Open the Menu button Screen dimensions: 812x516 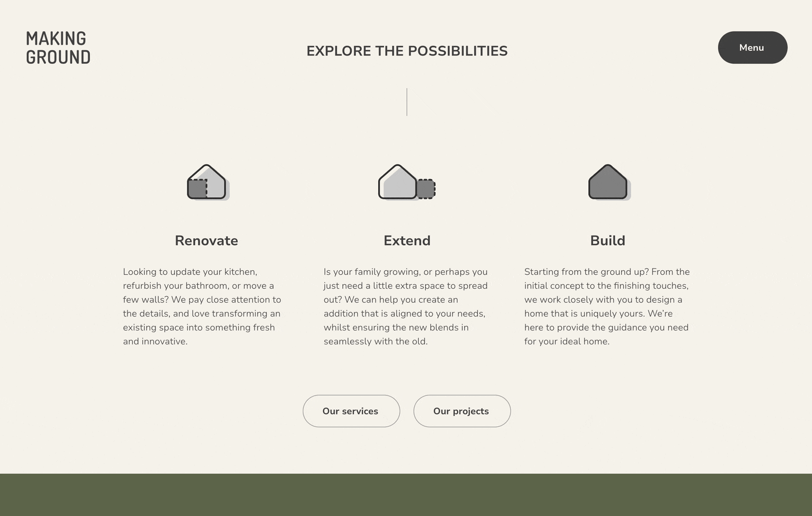(752, 48)
